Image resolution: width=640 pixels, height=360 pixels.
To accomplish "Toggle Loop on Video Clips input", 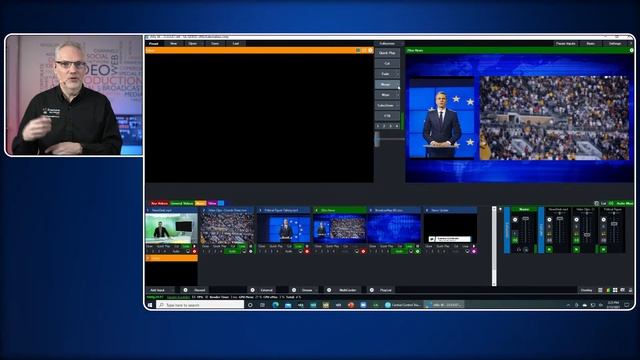I will pyautogui.click(x=242, y=246).
